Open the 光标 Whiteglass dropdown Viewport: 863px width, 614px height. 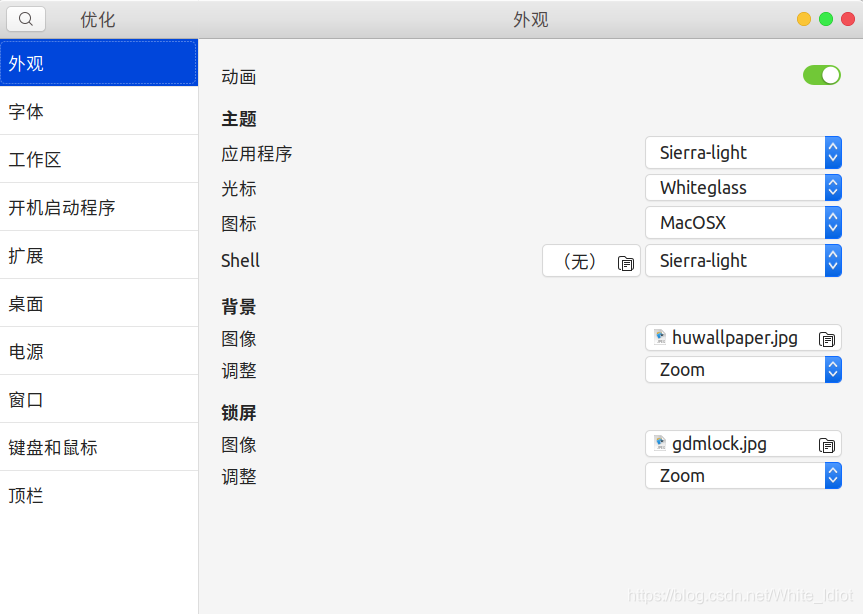743,188
